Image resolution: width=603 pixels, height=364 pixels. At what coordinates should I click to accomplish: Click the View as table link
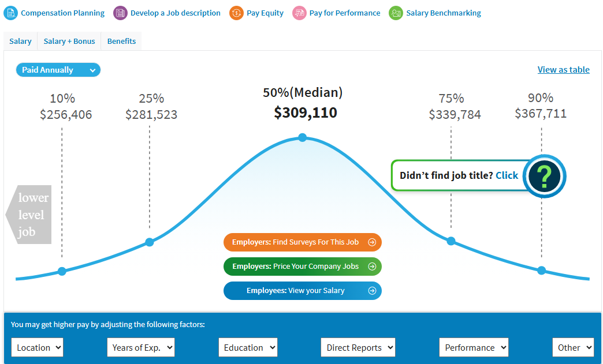(x=563, y=70)
